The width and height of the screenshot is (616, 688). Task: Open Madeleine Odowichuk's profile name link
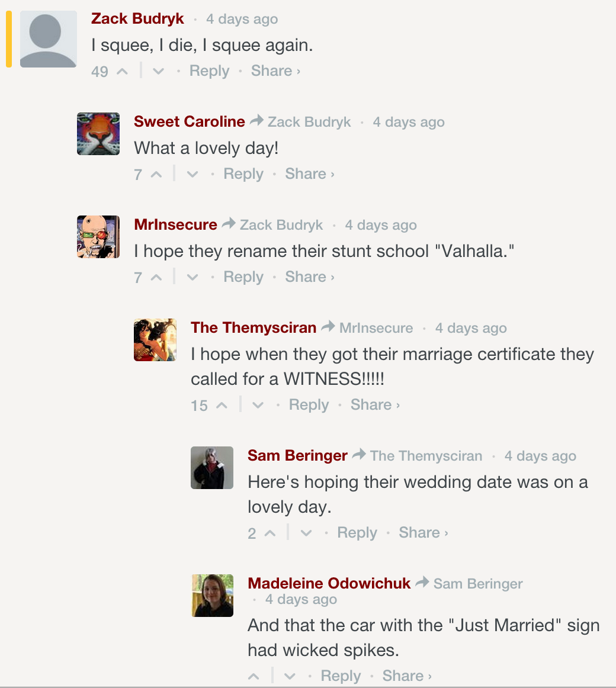pos(329,584)
